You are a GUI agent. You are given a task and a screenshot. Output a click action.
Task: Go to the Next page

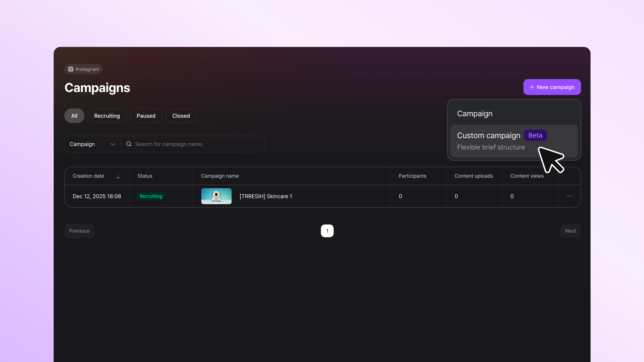570,231
